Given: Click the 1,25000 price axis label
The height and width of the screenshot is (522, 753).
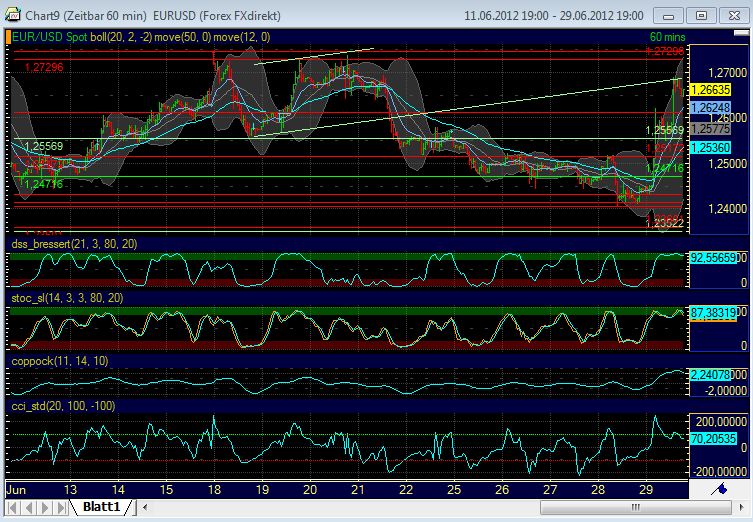Looking at the screenshot, I should click(728, 164).
